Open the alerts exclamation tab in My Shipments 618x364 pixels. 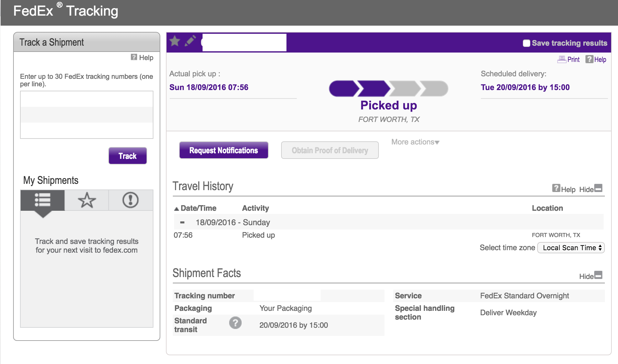pos(131,200)
